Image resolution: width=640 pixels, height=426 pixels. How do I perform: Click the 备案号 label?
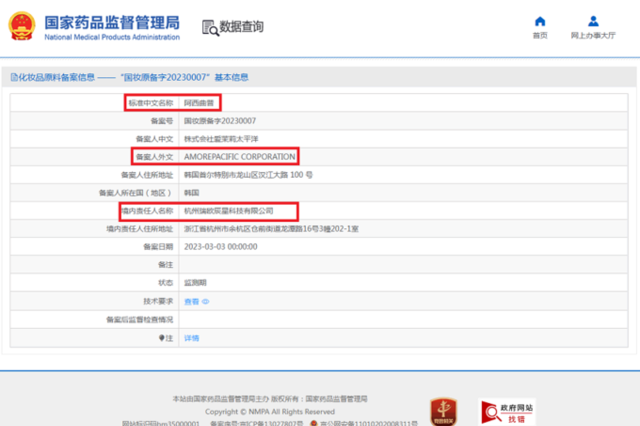162,121
